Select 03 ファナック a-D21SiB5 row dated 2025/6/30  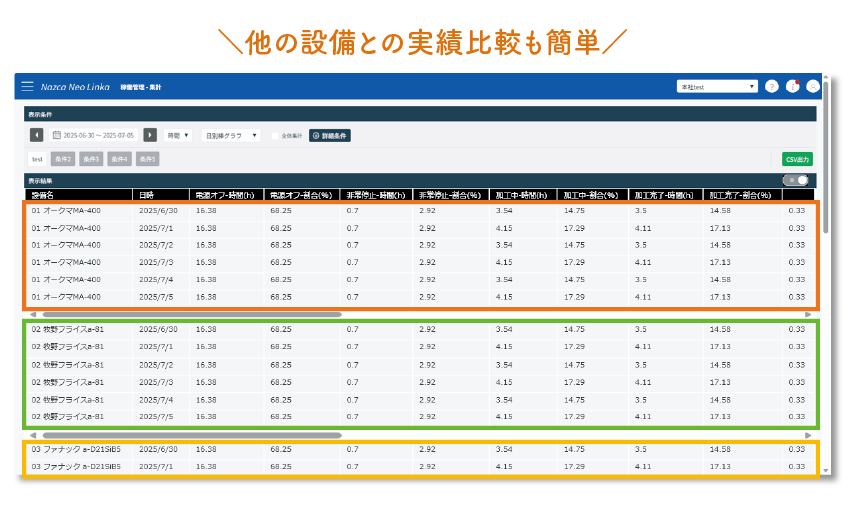pyautogui.click(x=420, y=449)
